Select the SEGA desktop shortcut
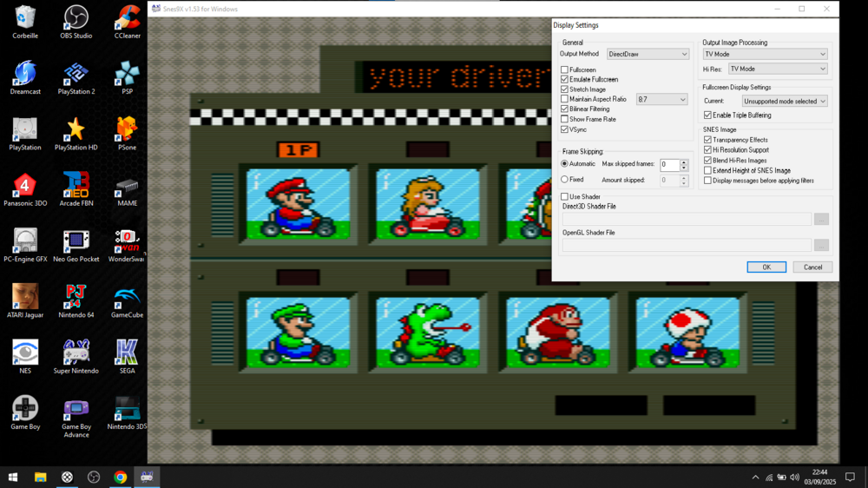 [x=128, y=357]
